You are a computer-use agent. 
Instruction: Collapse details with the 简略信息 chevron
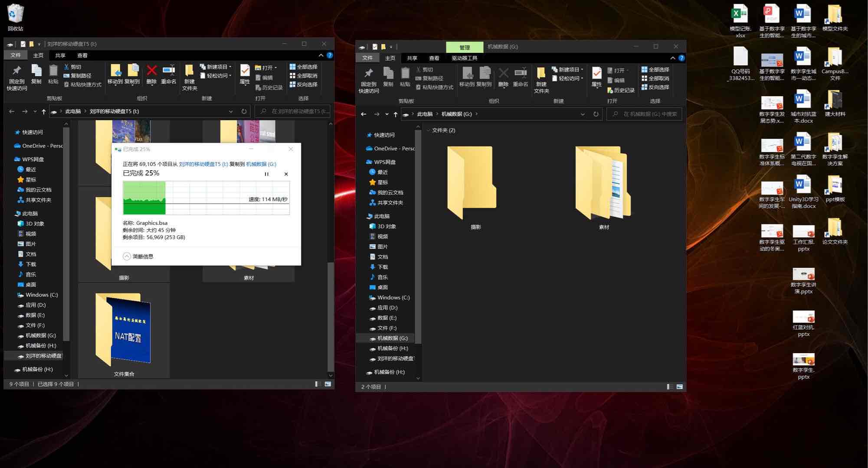(127, 257)
